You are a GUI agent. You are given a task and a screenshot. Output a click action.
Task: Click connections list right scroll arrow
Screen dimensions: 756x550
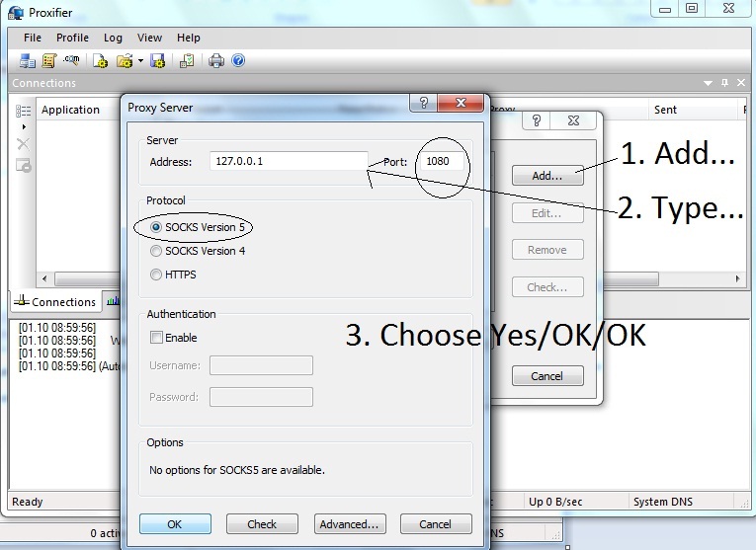coord(737,278)
